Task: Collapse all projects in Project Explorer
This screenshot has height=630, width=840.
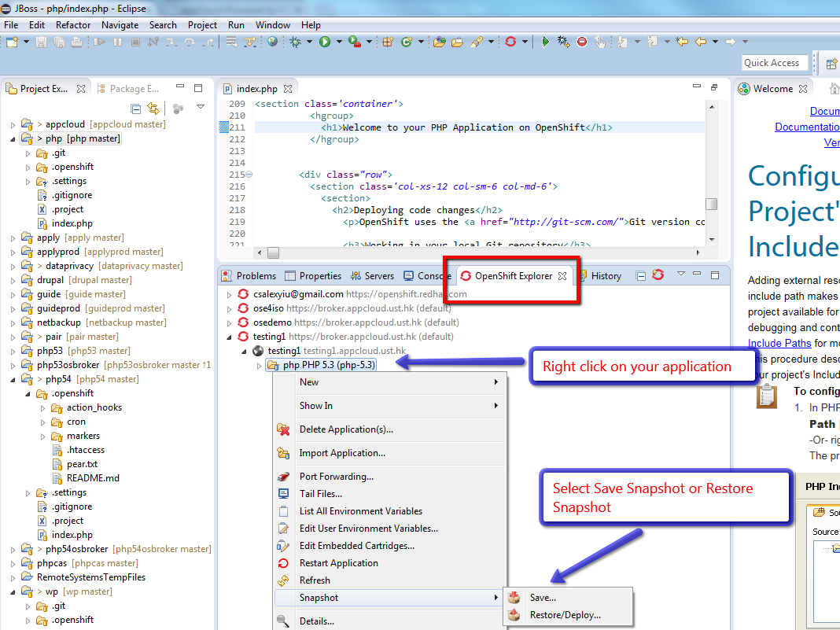Action: coord(136,109)
